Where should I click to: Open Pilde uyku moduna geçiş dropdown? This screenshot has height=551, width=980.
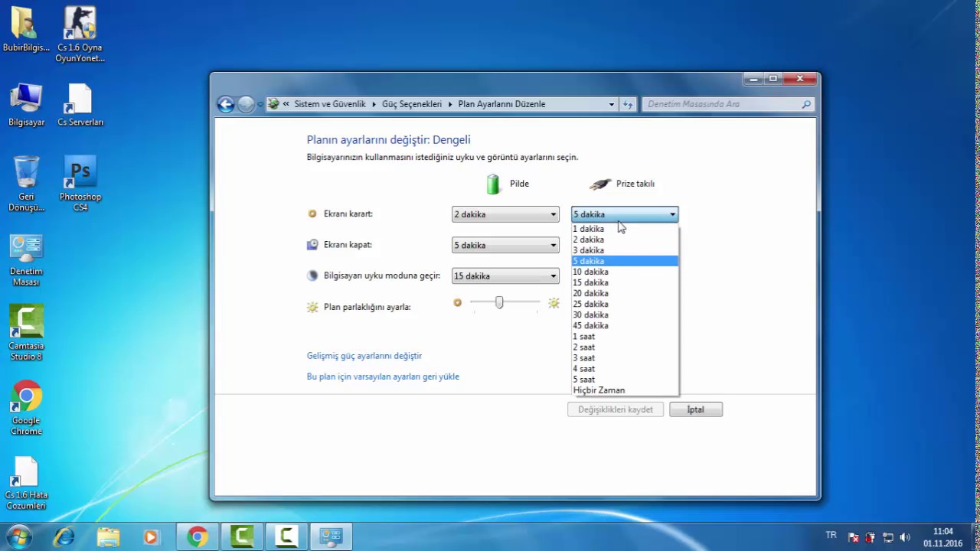coord(505,276)
